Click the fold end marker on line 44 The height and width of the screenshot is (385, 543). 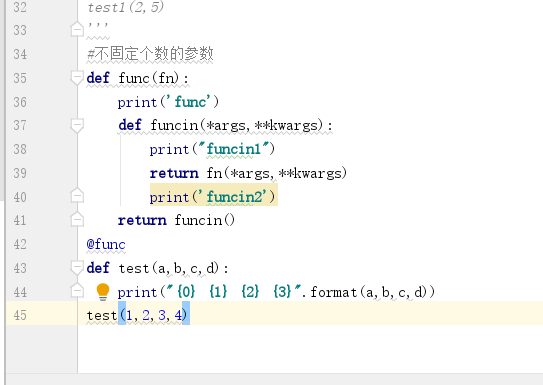coord(77,291)
